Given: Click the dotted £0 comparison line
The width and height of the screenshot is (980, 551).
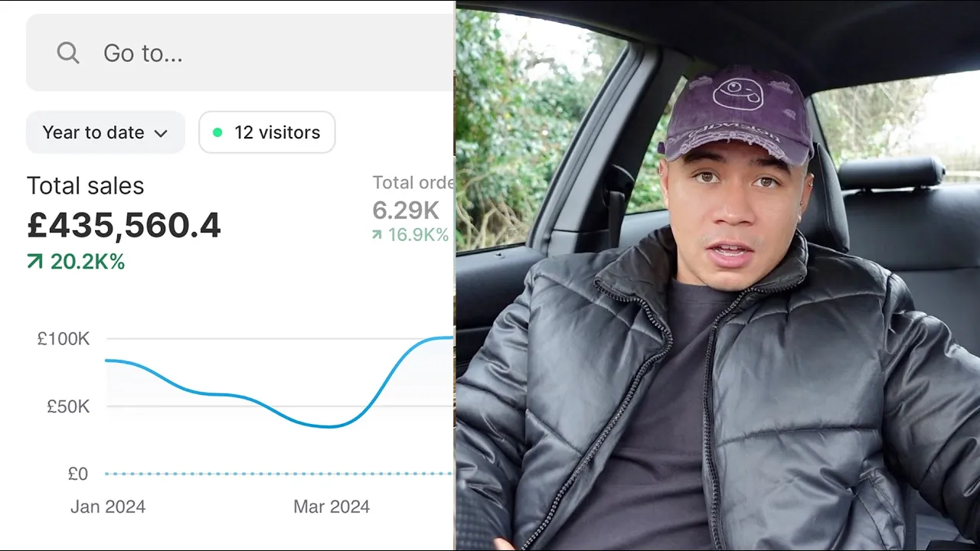Looking at the screenshot, I should 276,474.
